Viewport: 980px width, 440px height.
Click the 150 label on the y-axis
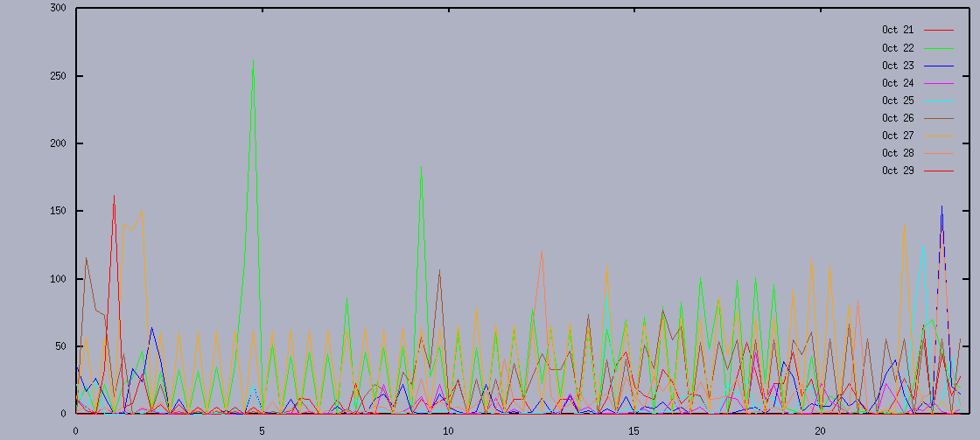pyautogui.click(x=59, y=211)
